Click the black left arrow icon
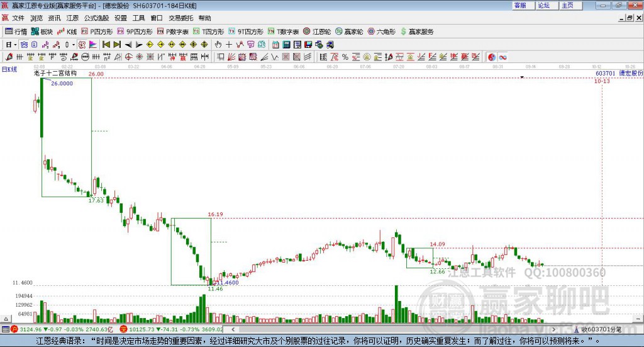The height and width of the screenshot is (347, 644). click(x=128, y=45)
